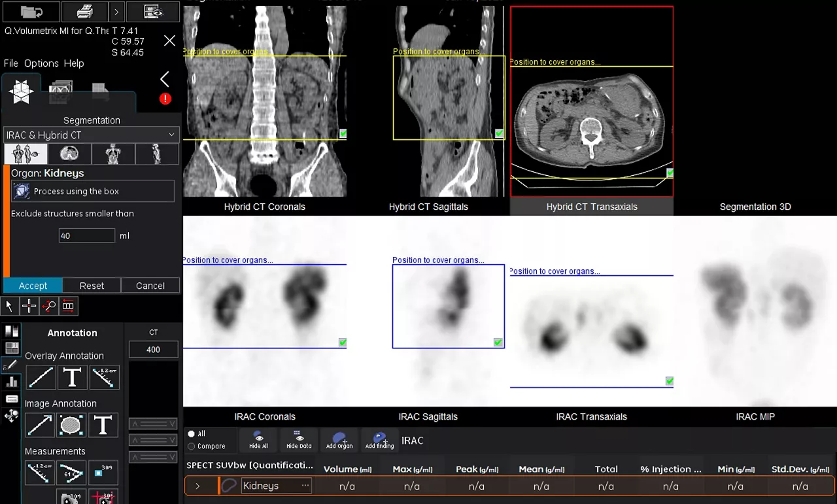Select the image arrow annotation tool
The height and width of the screenshot is (504, 837).
(x=40, y=425)
